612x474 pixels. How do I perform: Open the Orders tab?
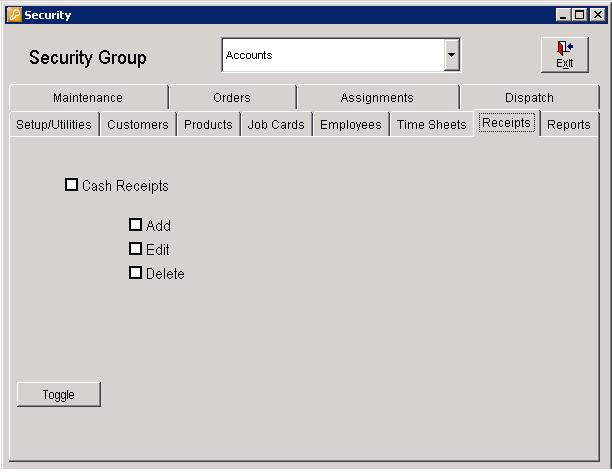pyautogui.click(x=232, y=98)
